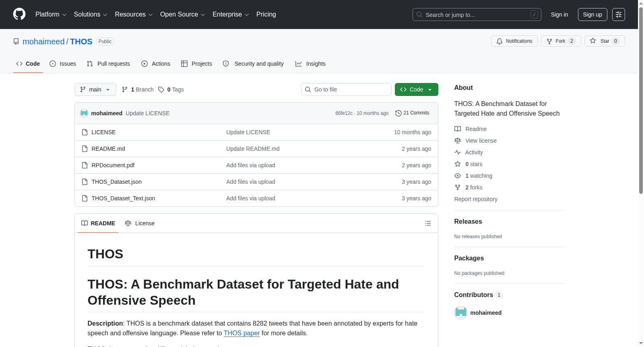Click the README outline list icon
Screen dimensions: 644x347
tap(428, 223)
